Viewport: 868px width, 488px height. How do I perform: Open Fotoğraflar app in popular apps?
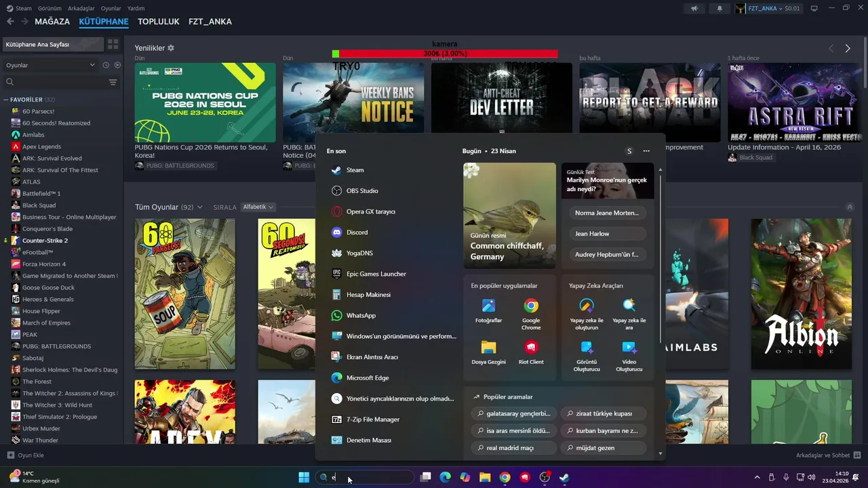[488, 312]
